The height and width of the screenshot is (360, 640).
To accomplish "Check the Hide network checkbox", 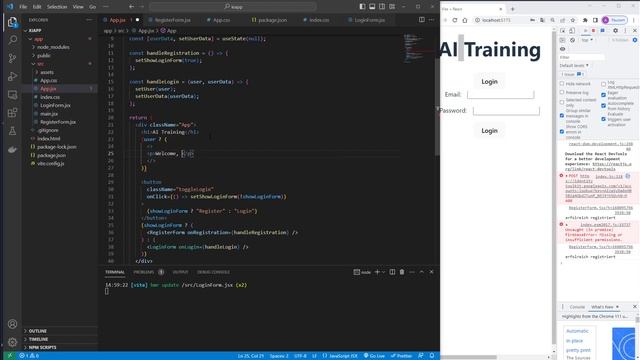I will tap(562, 84).
